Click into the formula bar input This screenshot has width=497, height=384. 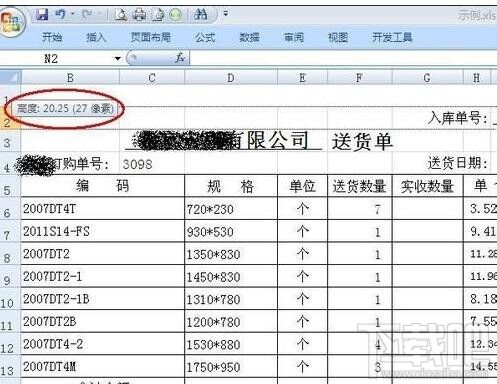[343, 59]
